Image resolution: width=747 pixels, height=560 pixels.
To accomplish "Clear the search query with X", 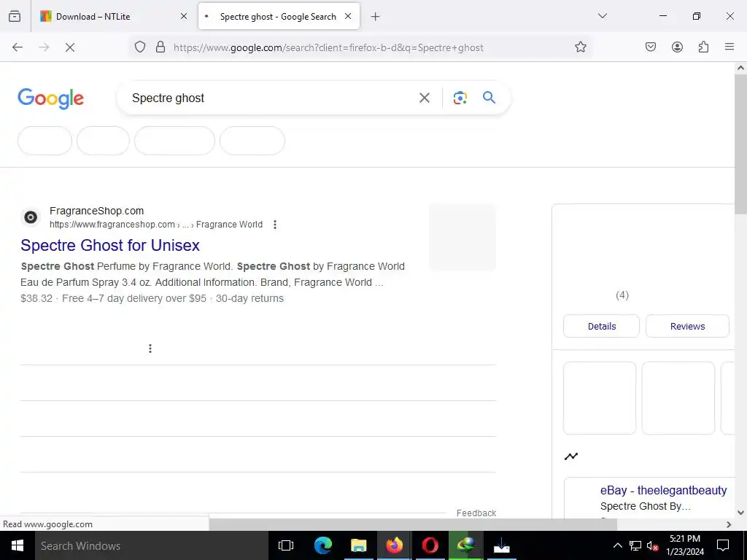I will click(424, 98).
